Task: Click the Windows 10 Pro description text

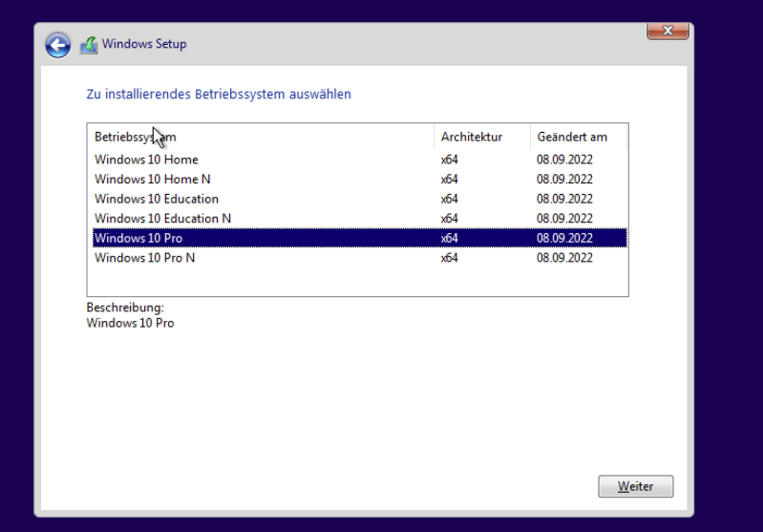Action: point(130,323)
